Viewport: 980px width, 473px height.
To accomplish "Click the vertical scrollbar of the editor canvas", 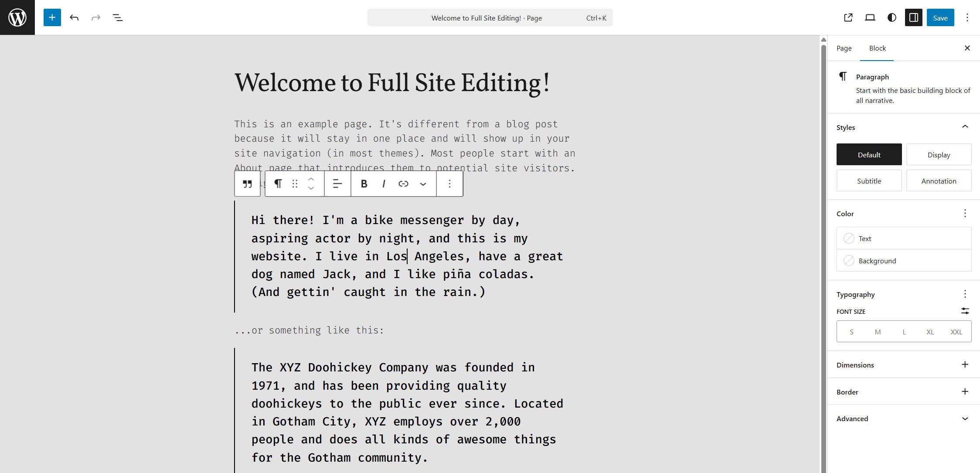I will (823, 257).
